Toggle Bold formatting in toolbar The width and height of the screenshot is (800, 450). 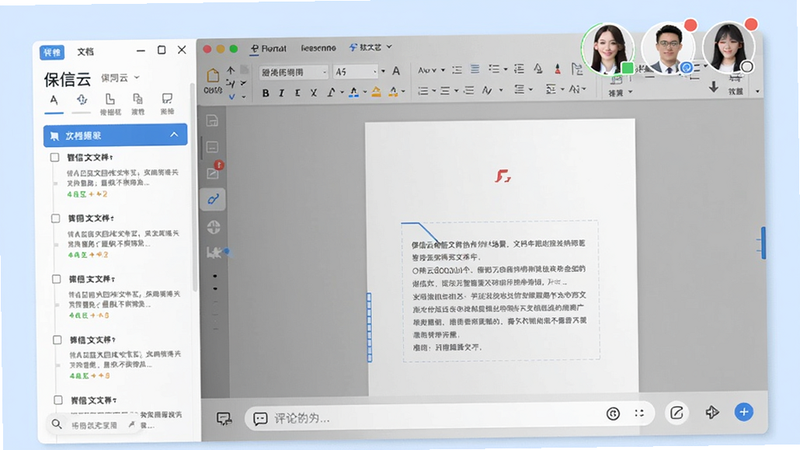265,93
